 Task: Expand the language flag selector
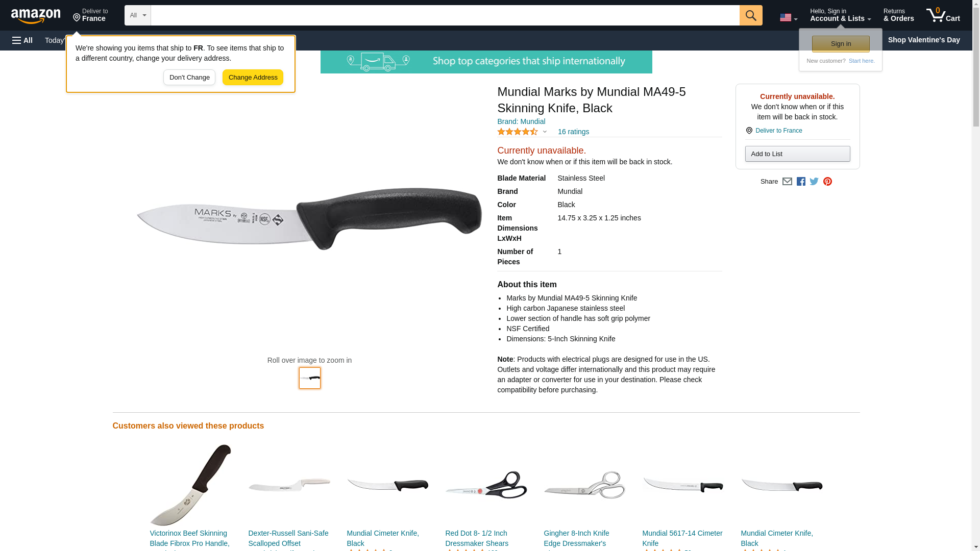point(789,18)
